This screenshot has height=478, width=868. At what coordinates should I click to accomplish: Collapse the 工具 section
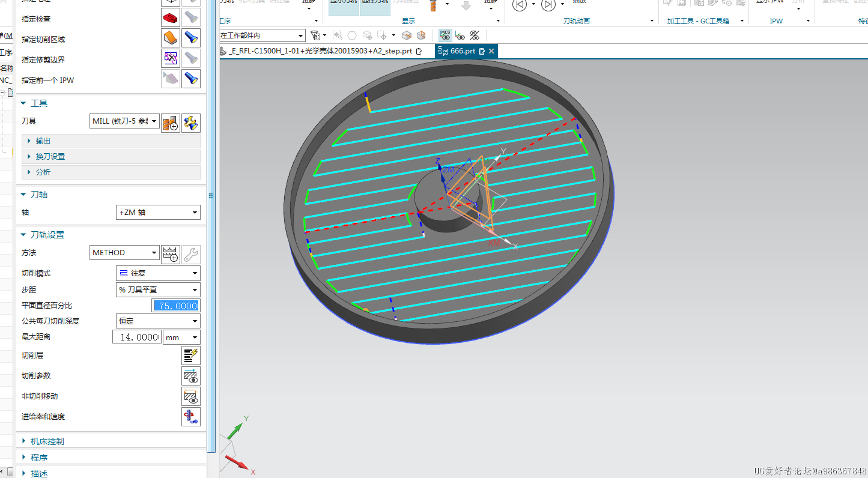click(x=23, y=103)
